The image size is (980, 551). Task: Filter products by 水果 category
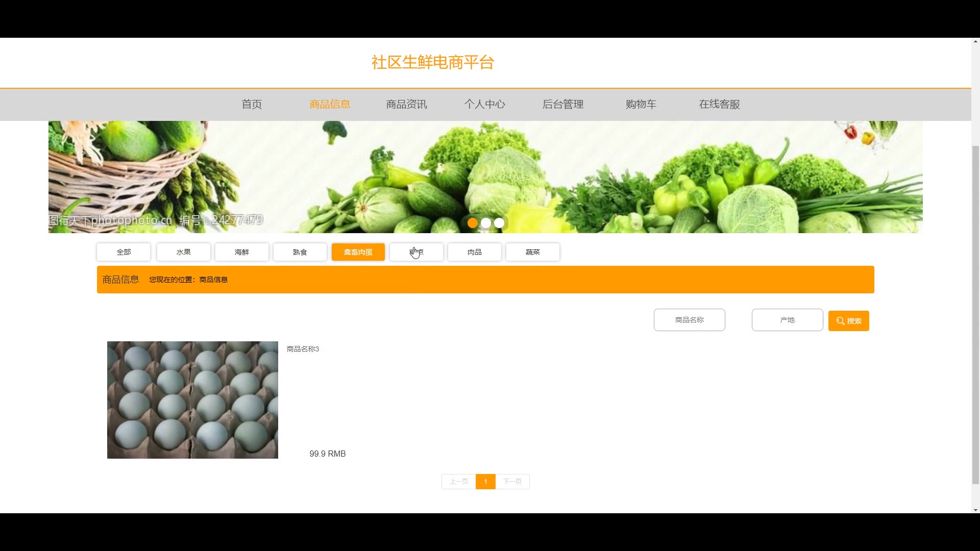click(x=184, y=252)
